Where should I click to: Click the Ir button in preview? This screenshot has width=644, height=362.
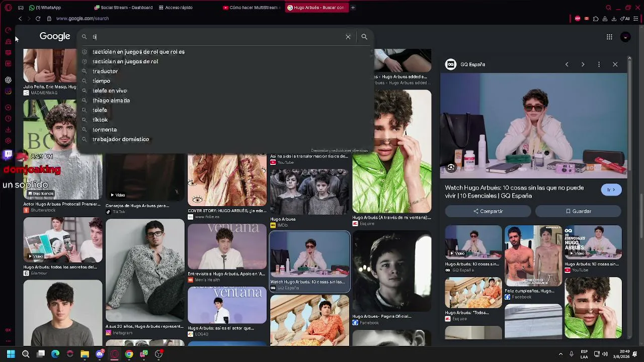tap(611, 190)
